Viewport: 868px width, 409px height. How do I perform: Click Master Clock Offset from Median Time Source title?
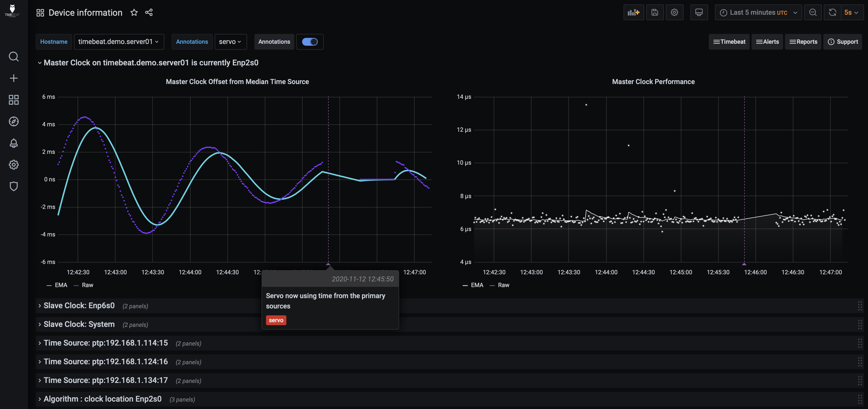(x=237, y=82)
